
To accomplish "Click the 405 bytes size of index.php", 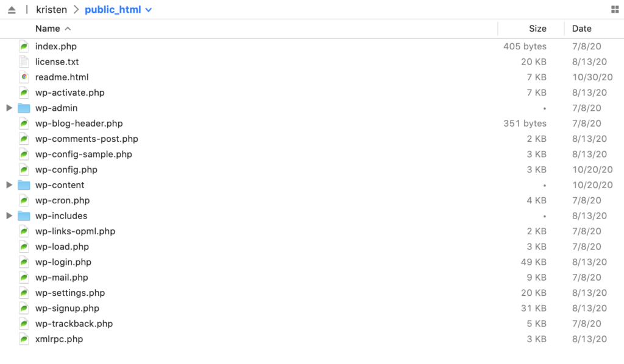I will [525, 46].
